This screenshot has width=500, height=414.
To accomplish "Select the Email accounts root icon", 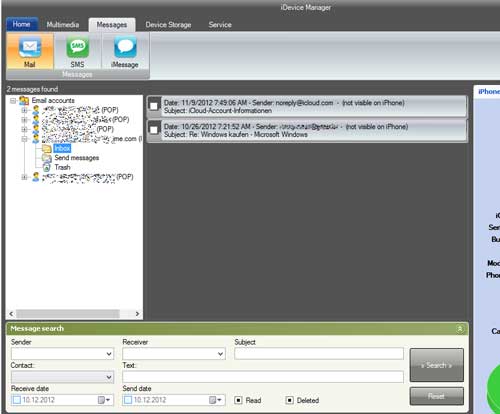I will click(x=24, y=100).
